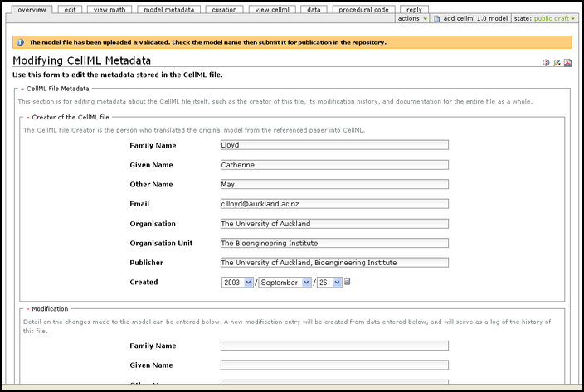584x392 pixels.
Task: Click the Given Name field containing Catherine
Action: [334, 164]
